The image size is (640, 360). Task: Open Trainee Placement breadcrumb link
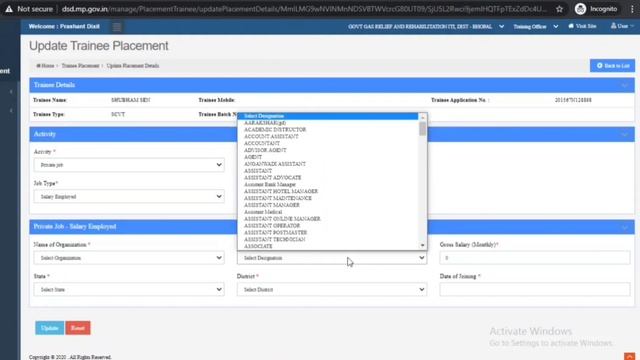pos(80,66)
